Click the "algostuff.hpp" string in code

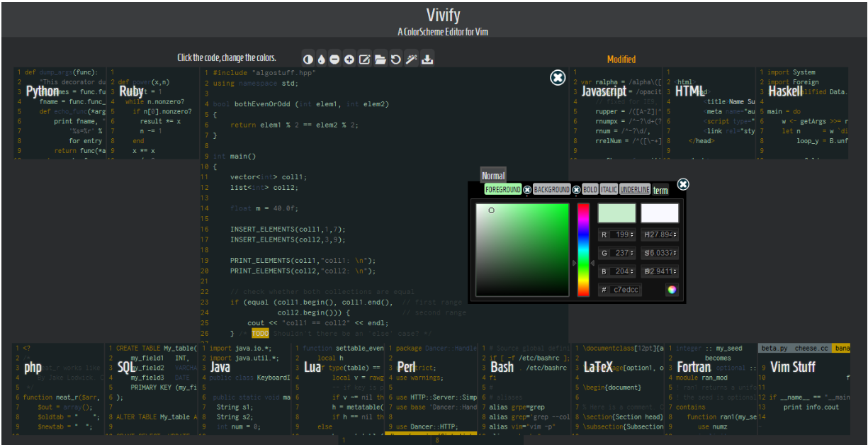[x=283, y=72]
